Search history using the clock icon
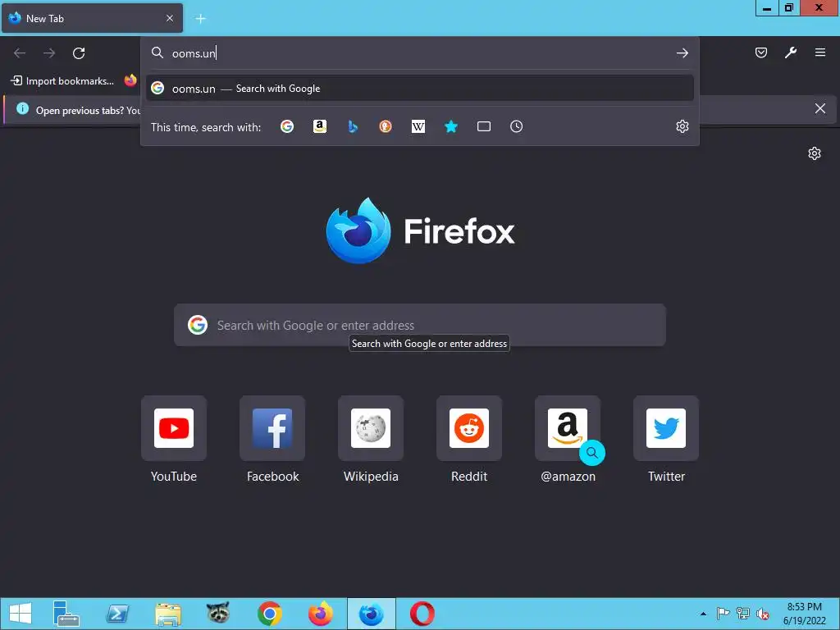 (517, 126)
